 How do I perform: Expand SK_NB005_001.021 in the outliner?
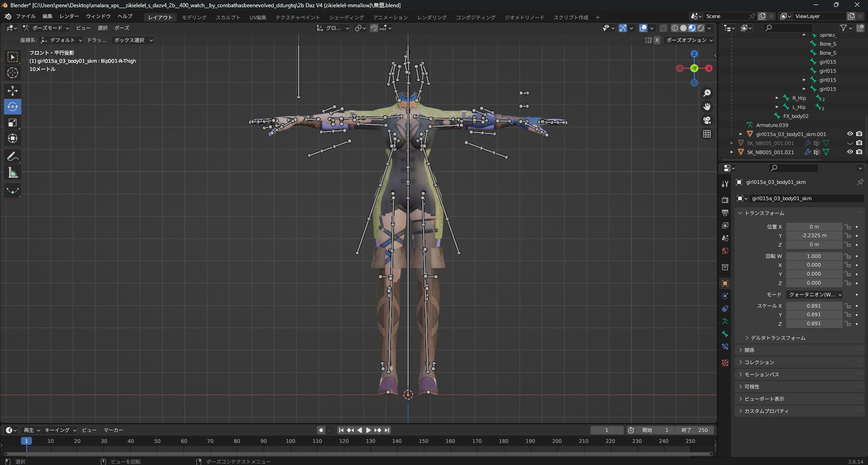732,152
